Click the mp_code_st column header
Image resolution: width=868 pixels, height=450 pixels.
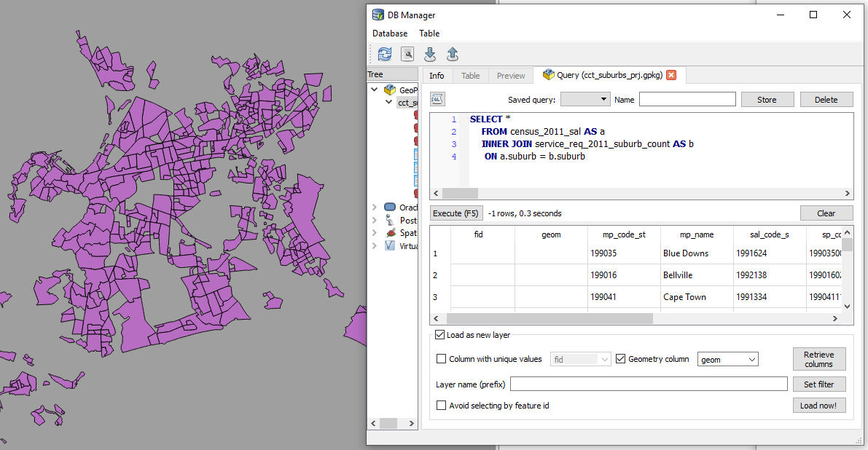[624, 235]
